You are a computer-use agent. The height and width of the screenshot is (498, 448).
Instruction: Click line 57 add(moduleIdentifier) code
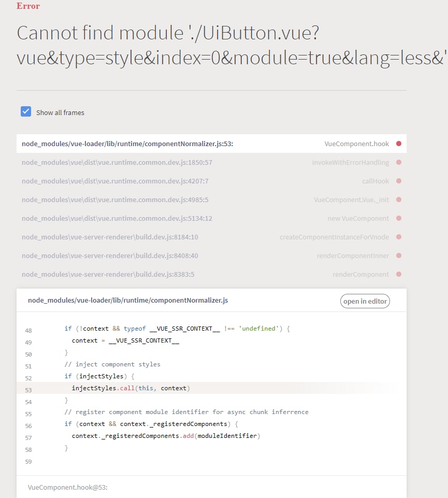(166, 436)
